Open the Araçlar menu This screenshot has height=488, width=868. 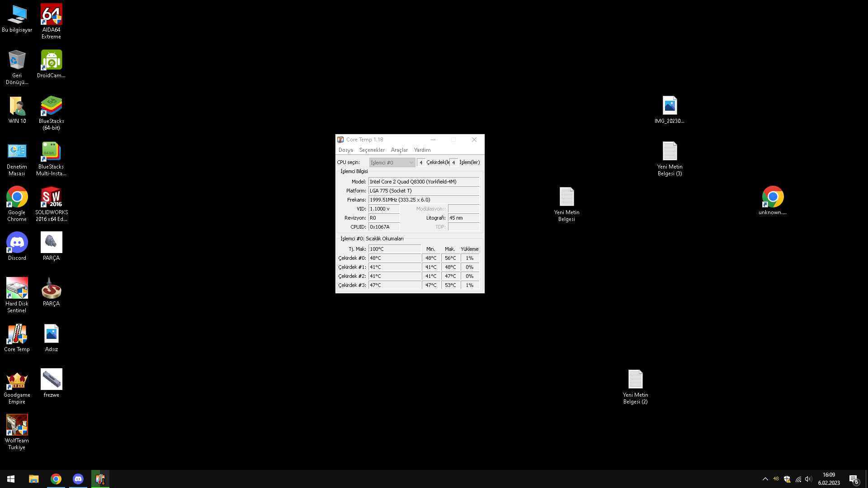399,150
